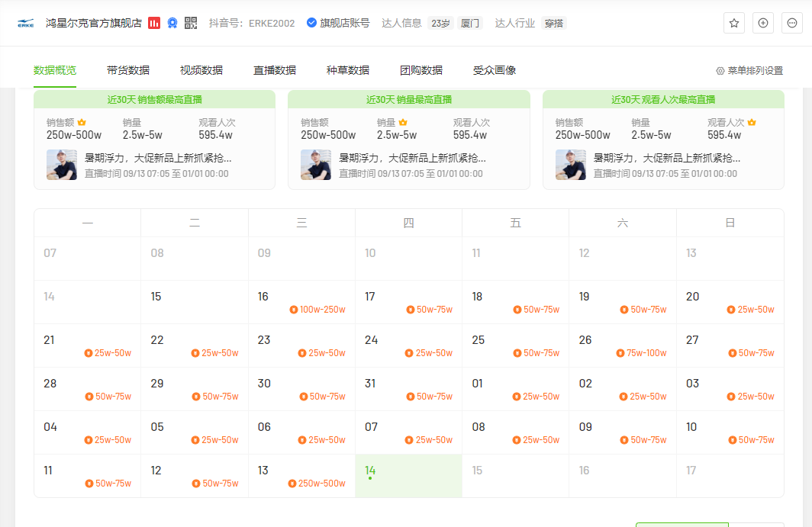Screen dimensions: 812x527
Task: Favorite this account with the star icon
Action: [x=734, y=23]
